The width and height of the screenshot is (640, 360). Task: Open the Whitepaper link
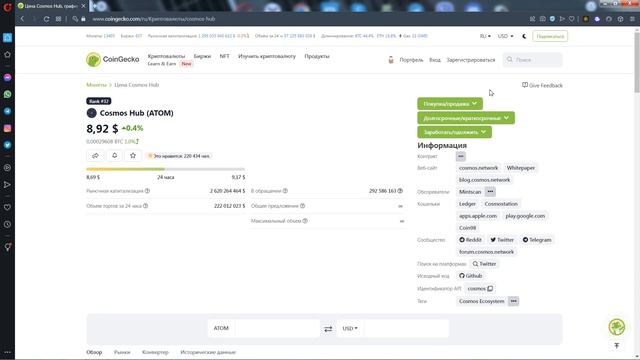(520, 168)
